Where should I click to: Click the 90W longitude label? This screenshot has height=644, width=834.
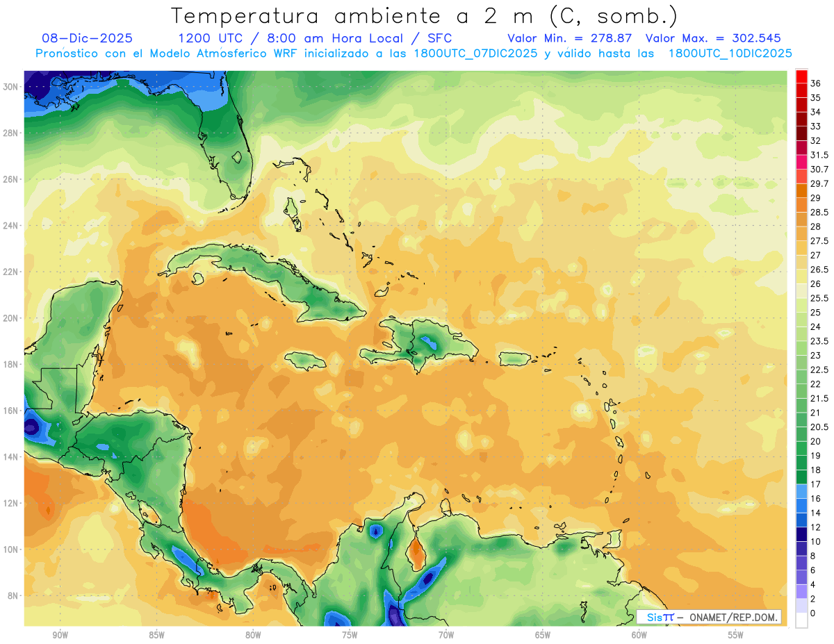pos(60,635)
